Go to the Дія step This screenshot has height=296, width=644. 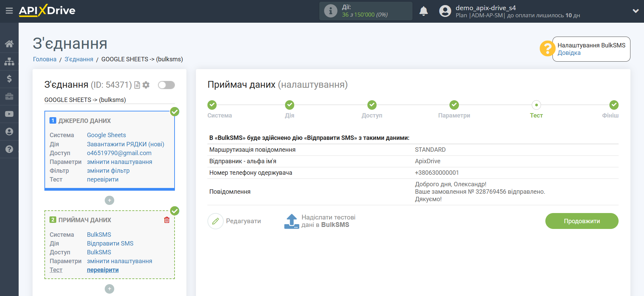[x=289, y=105]
